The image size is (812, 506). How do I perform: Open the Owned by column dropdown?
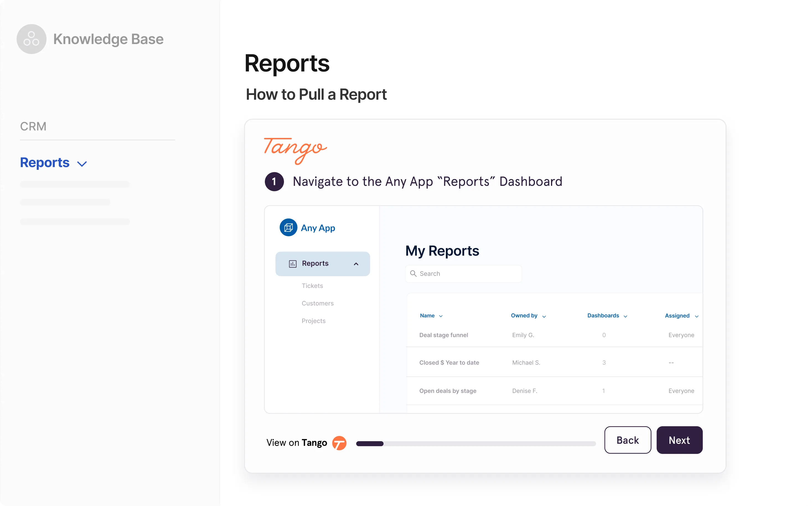[544, 316]
